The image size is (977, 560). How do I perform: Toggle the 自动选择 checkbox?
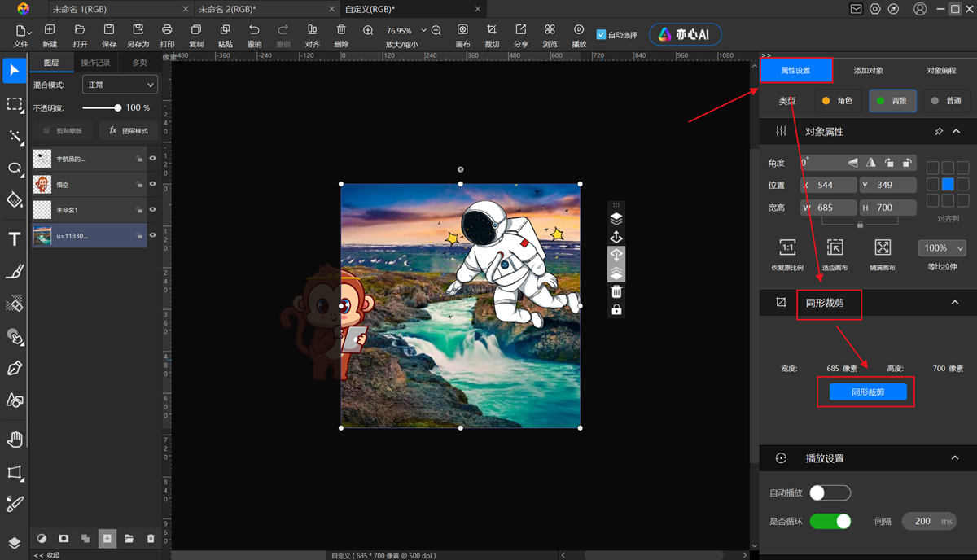pos(601,35)
